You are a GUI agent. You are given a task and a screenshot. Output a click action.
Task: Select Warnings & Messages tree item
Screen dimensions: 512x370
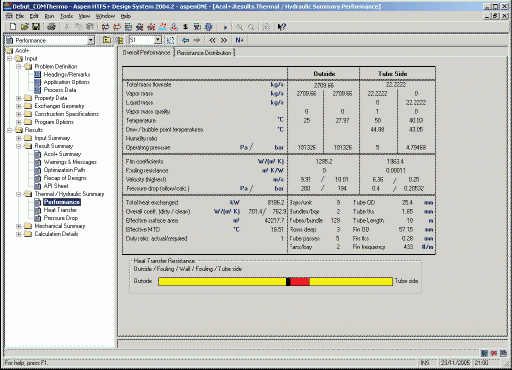coord(70,162)
